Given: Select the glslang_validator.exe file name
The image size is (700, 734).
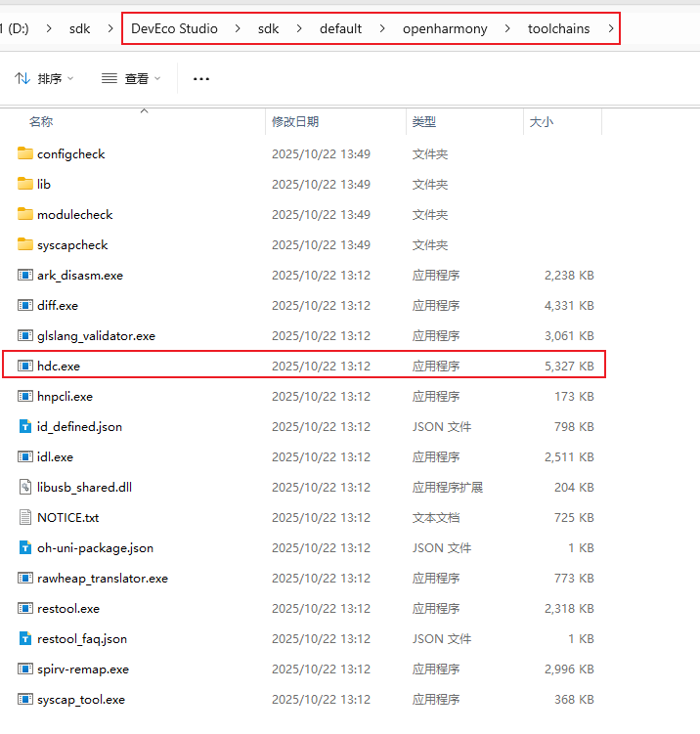Looking at the screenshot, I should (96, 335).
